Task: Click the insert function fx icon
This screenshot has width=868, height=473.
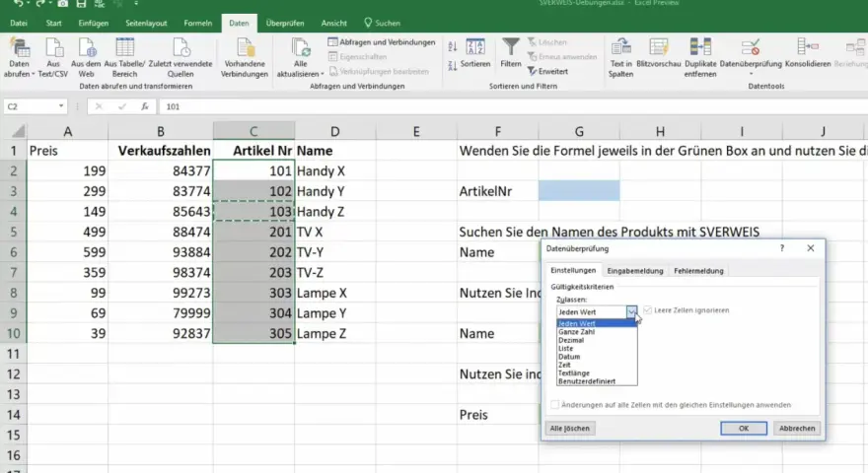Action: point(144,106)
